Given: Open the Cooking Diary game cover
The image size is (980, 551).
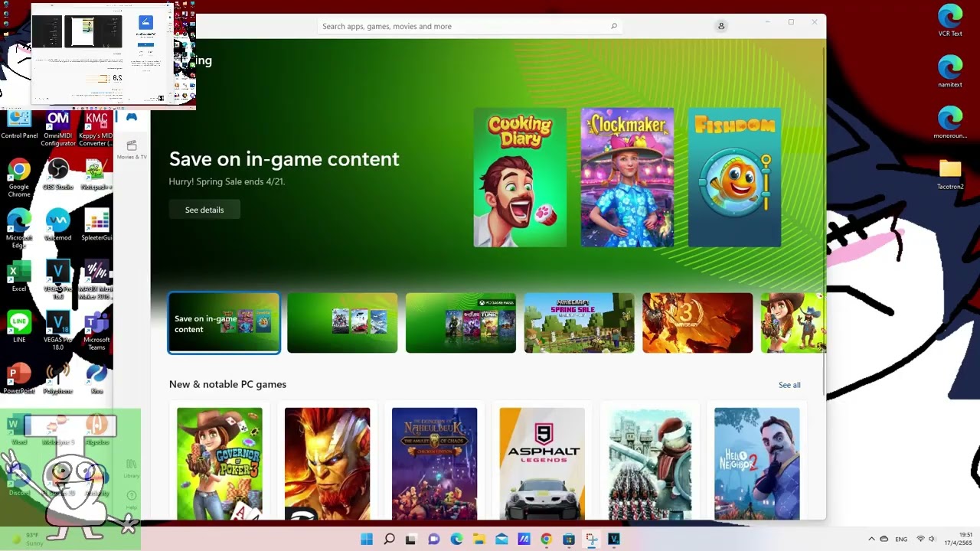Looking at the screenshot, I should [x=520, y=178].
